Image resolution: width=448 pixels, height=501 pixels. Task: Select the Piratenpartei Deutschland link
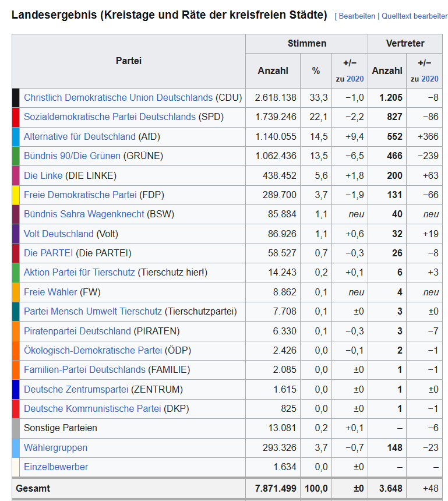coord(77,331)
